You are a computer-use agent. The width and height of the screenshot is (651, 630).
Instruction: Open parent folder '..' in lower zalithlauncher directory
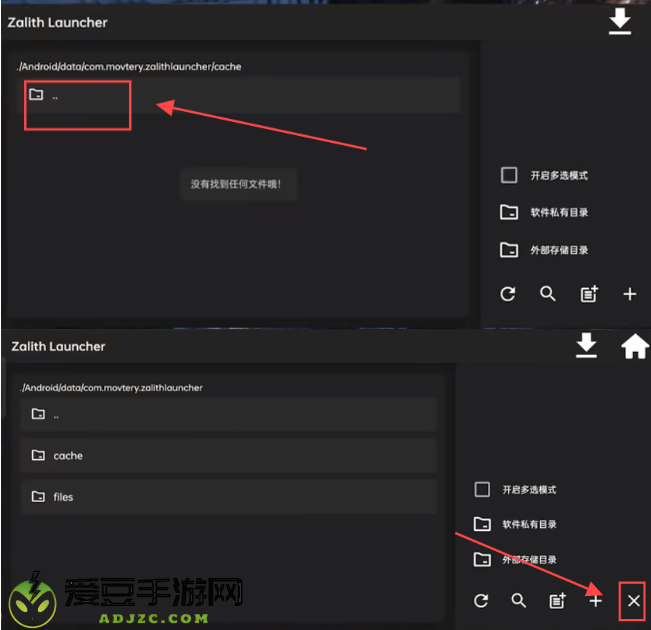[229, 414]
